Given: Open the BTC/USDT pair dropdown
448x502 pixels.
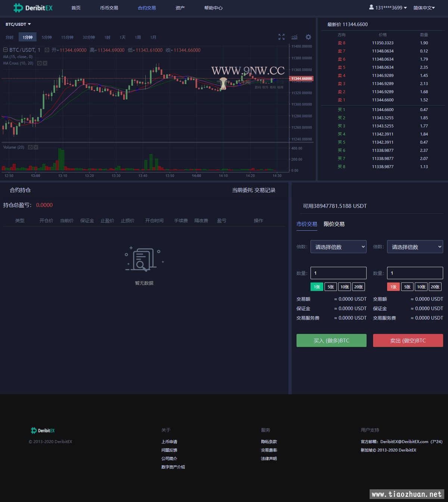Looking at the screenshot, I should pos(18,24).
